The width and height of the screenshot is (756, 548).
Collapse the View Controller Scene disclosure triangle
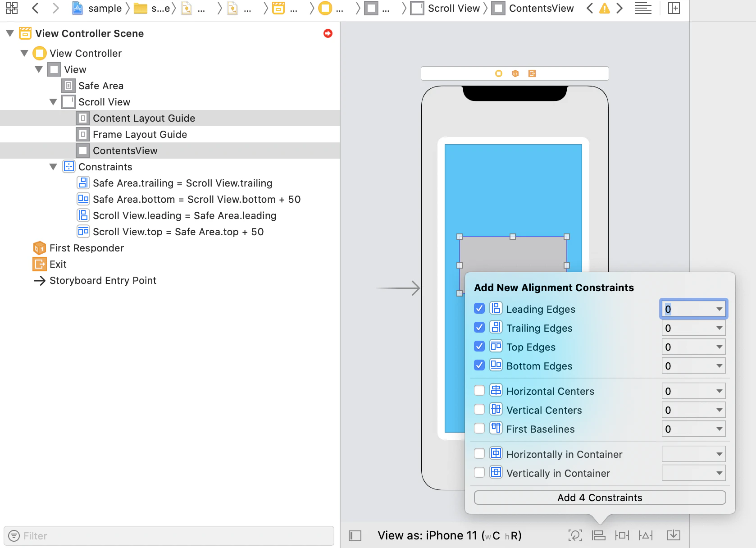[x=10, y=33]
